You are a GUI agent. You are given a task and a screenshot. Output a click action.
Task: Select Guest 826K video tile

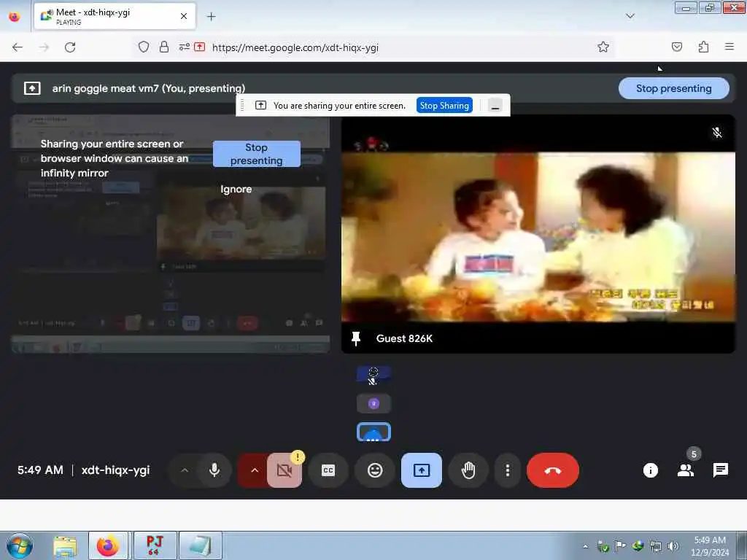click(538, 234)
